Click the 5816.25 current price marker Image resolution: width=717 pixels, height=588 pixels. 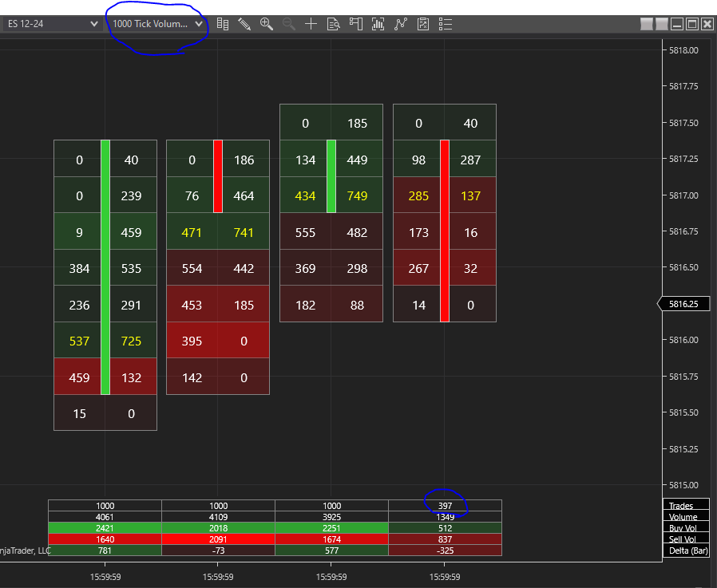click(x=683, y=304)
